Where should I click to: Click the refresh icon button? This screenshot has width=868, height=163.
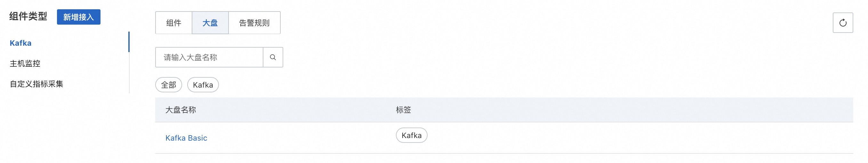tap(842, 23)
